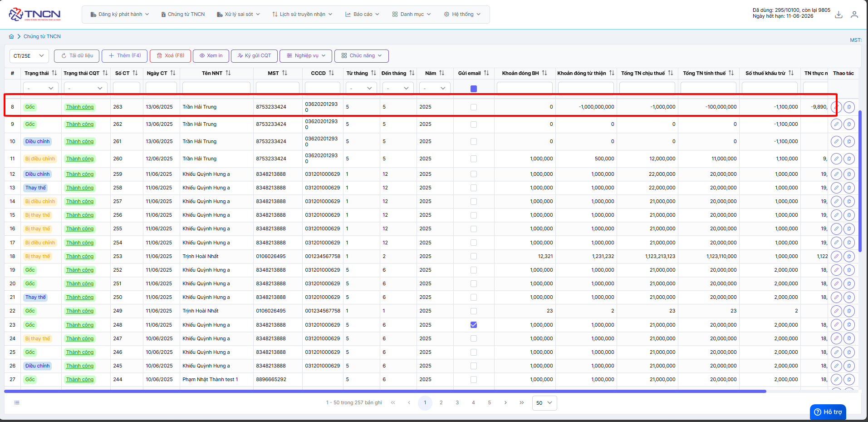This screenshot has width=868, height=422.
Task: Sort by Trạng thái column arrows
Action: tap(54, 73)
